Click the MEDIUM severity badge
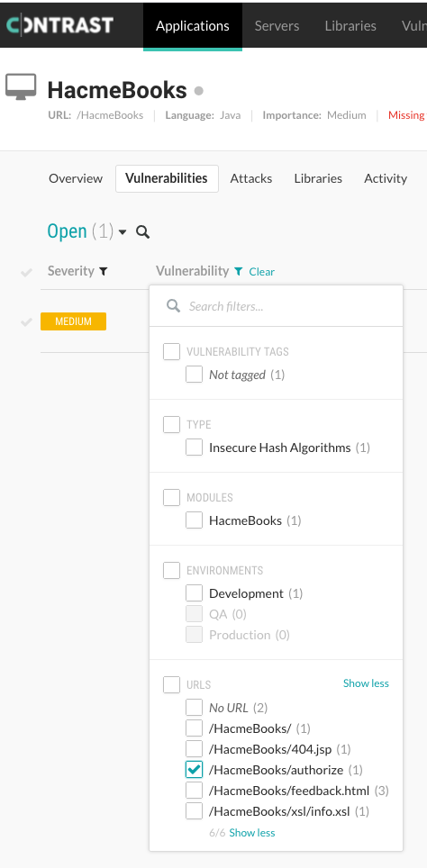This screenshot has width=427, height=868. tap(73, 321)
